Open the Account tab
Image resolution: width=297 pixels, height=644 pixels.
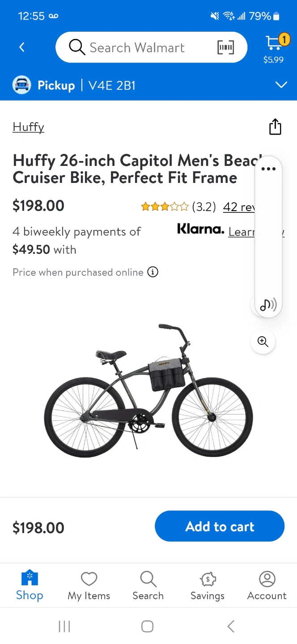click(267, 585)
